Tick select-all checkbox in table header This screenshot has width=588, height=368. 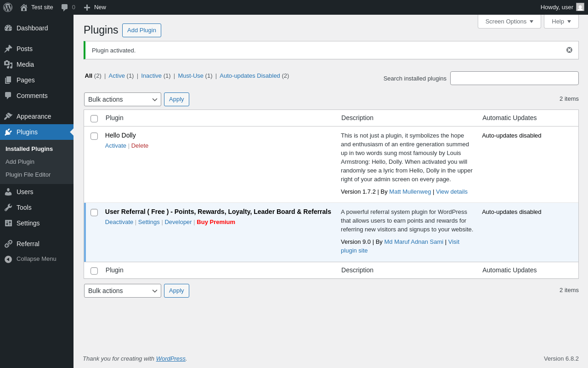point(94,119)
